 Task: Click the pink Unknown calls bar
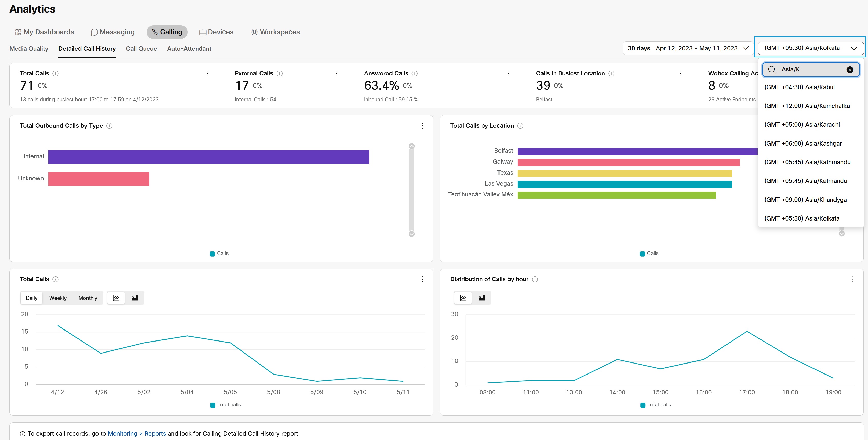[x=99, y=179]
